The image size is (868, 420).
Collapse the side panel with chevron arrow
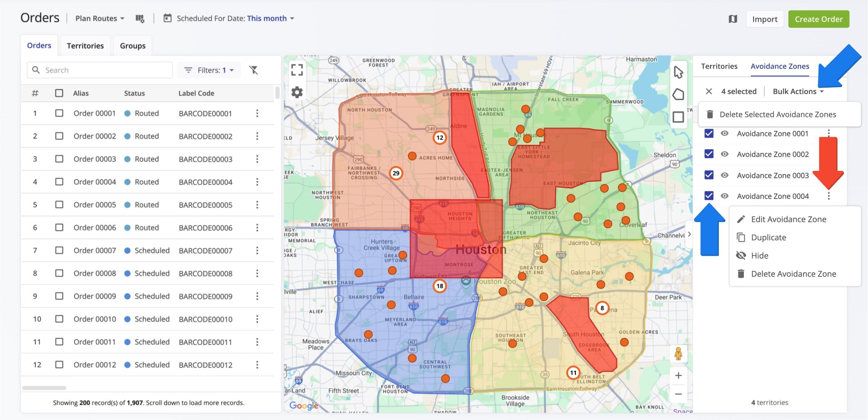pos(689,234)
